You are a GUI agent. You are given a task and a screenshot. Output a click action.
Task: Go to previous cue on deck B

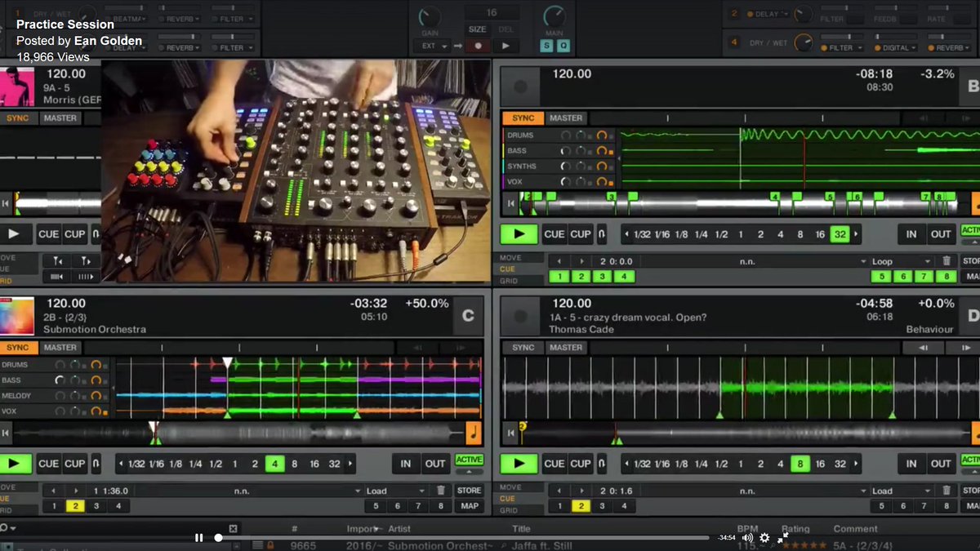pos(559,261)
